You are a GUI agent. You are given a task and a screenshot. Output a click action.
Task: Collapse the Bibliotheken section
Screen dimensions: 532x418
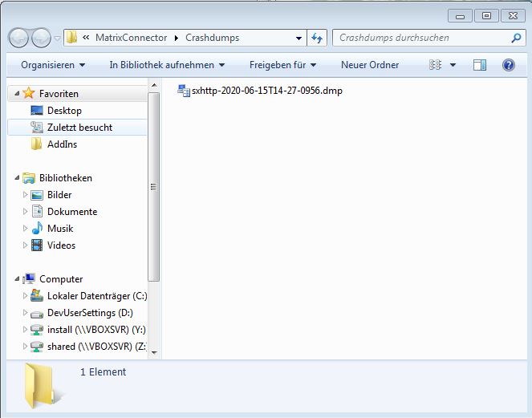17,178
